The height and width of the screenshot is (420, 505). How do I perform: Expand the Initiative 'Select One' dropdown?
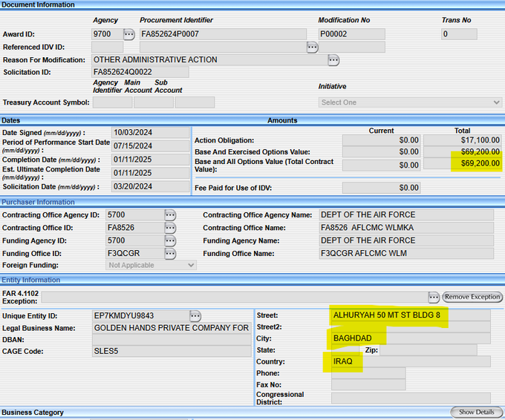coord(408,102)
